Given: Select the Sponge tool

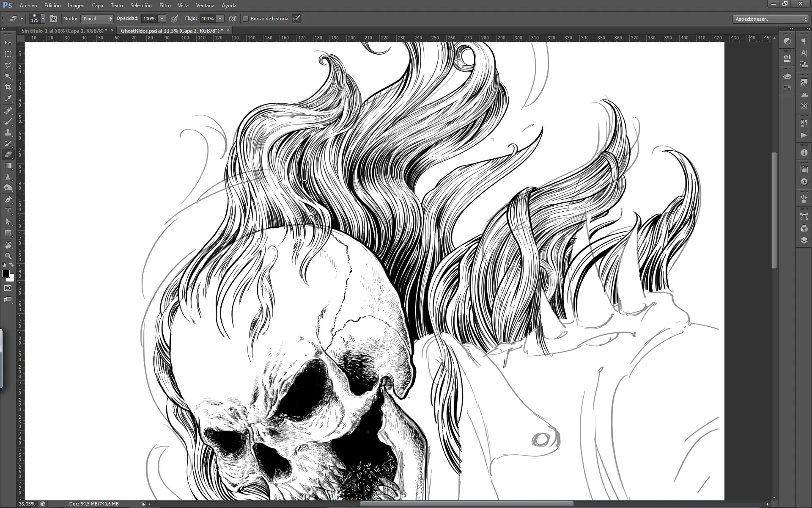Looking at the screenshot, I should (x=8, y=188).
